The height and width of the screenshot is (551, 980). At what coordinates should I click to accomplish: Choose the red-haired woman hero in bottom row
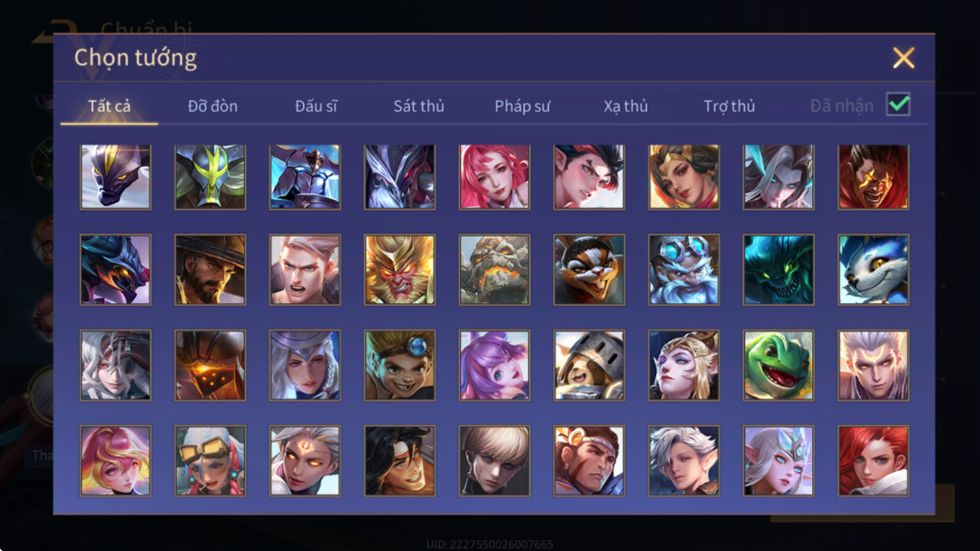873,461
